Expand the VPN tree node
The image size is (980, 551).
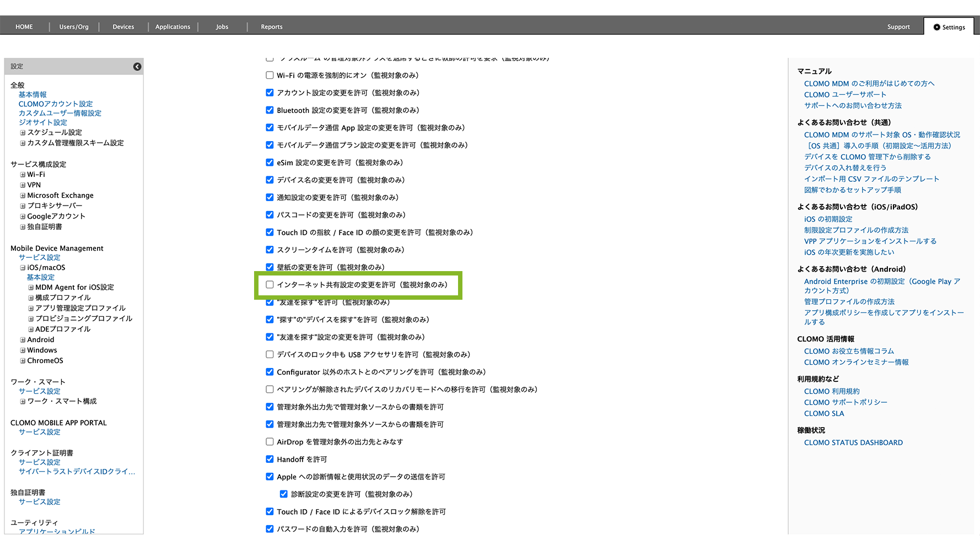pyautogui.click(x=23, y=185)
